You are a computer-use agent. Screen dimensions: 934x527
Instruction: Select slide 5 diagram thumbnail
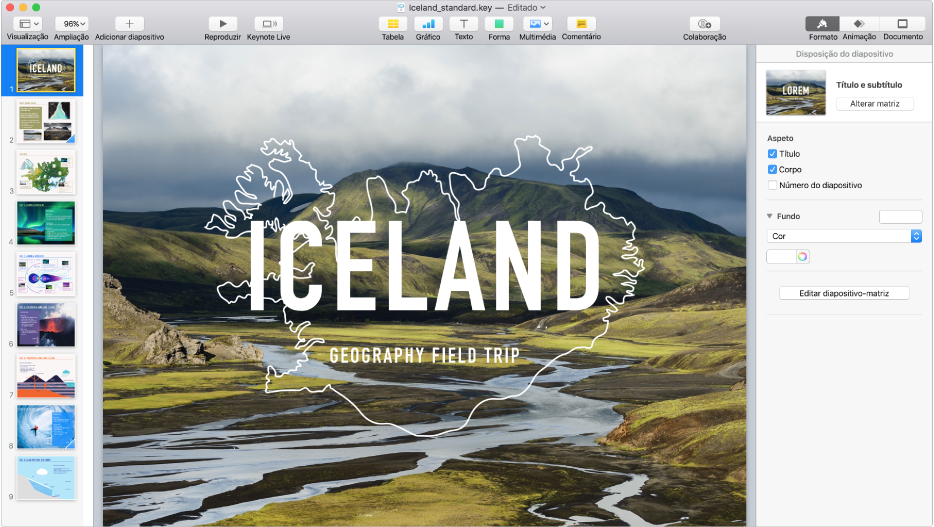click(x=46, y=274)
